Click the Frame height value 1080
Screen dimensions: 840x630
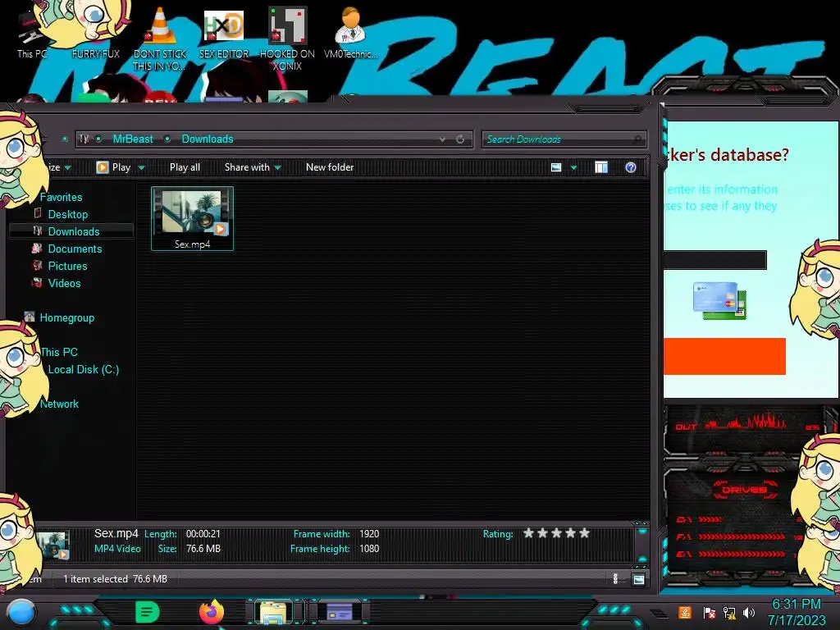(369, 549)
